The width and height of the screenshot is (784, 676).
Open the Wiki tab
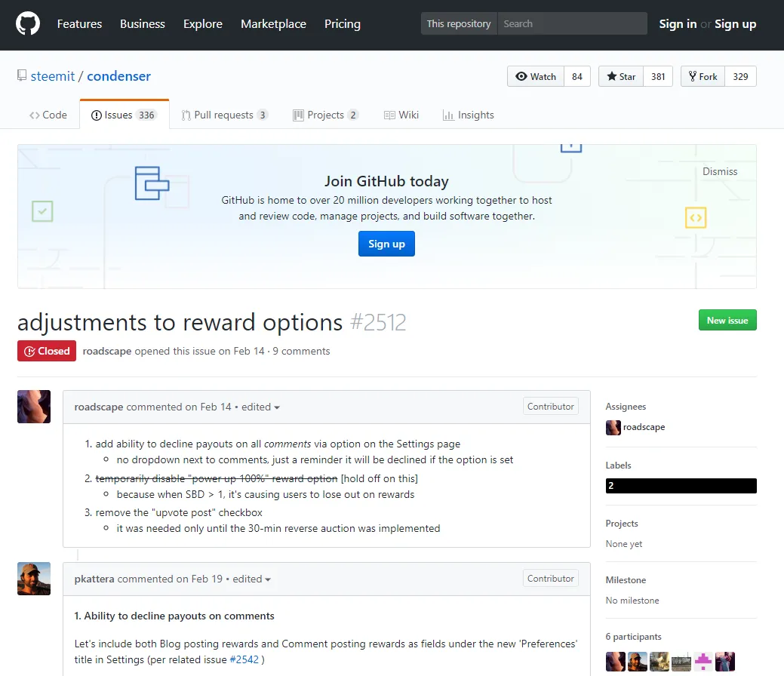coord(401,115)
